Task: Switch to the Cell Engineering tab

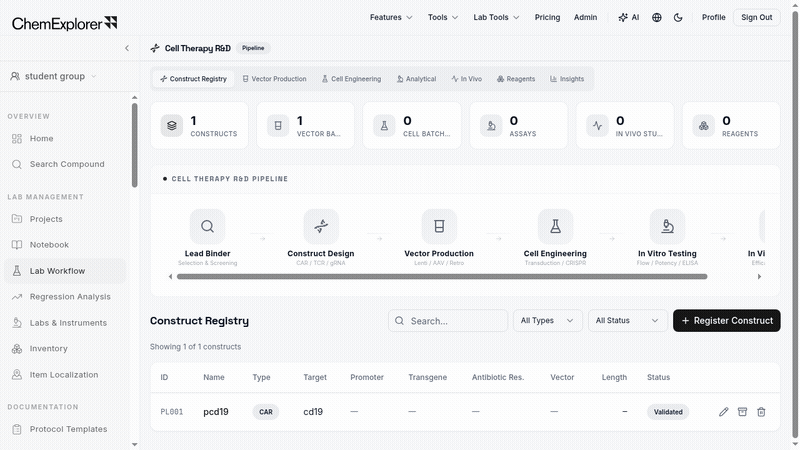Action: pos(352,79)
